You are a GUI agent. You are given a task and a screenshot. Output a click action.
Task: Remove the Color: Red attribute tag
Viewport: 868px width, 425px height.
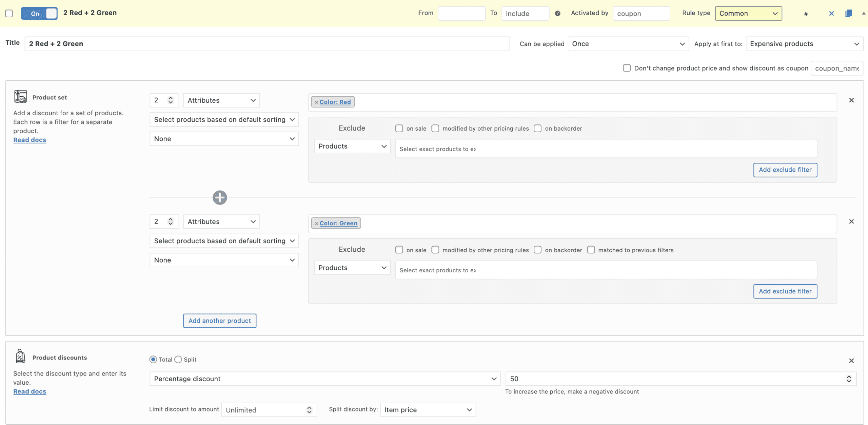tap(316, 102)
